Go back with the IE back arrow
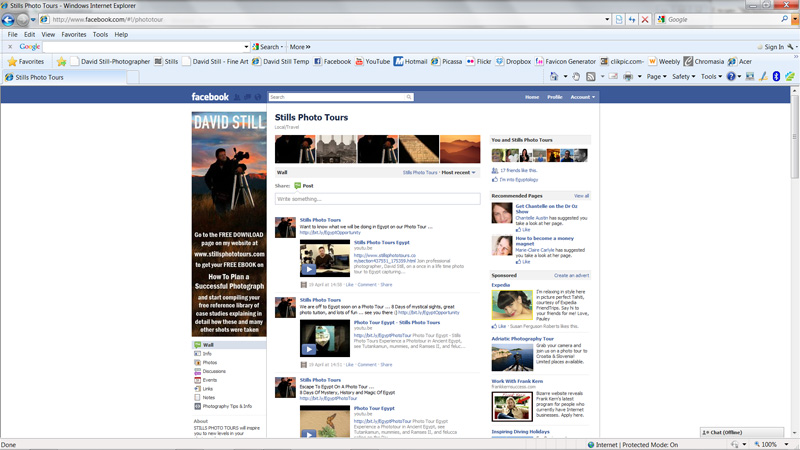Image resolution: width=800 pixels, height=450 pixels. (x=8, y=19)
